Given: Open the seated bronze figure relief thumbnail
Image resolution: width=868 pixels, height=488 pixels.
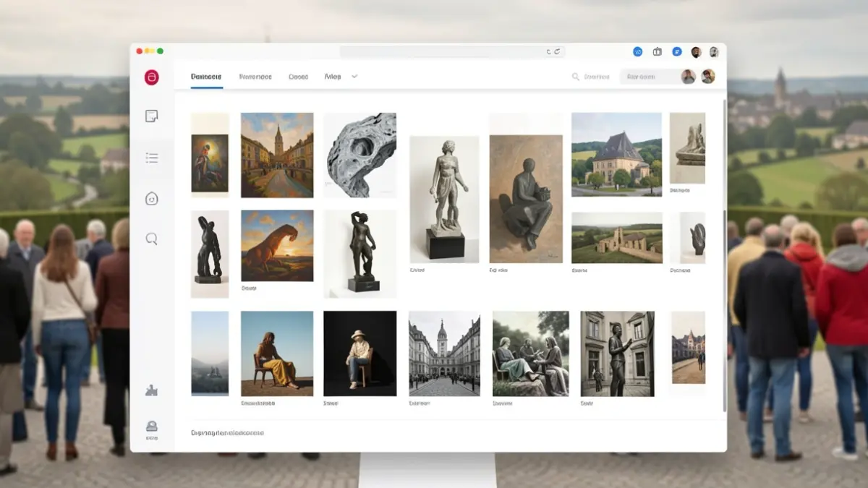Looking at the screenshot, I should tap(526, 199).
